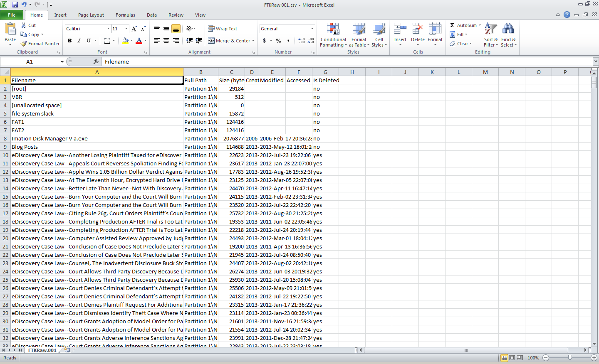Click the Decrease Font Size icon
Viewport: 599px width, 364px height.
(143, 29)
